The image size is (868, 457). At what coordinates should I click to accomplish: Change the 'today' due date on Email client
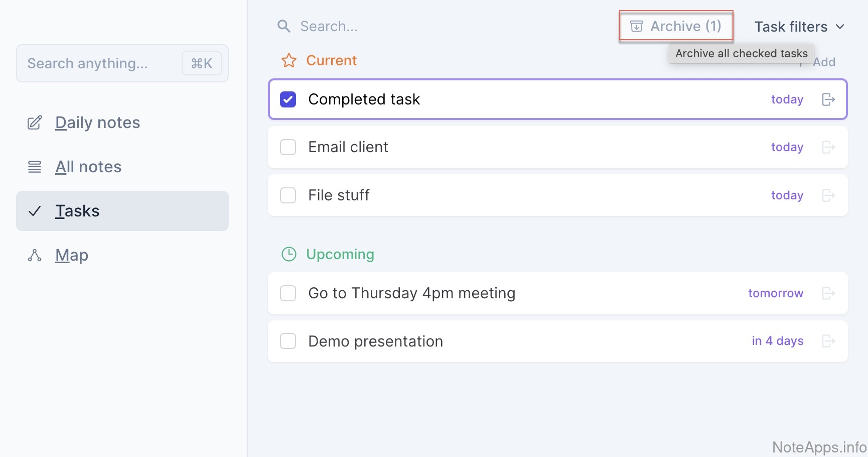[x=787, y=147]
